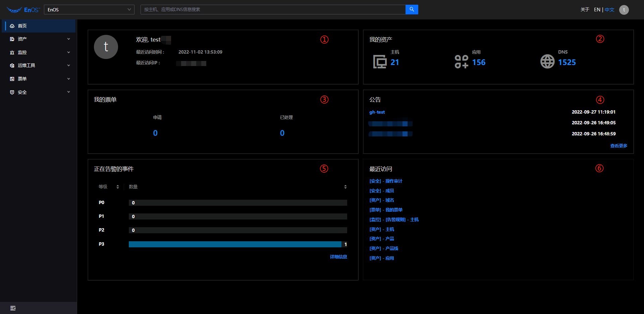This screenshot has width=644, height=314.
Task: Open recent visit [资产] - 主机
Action: click(382, 229)
